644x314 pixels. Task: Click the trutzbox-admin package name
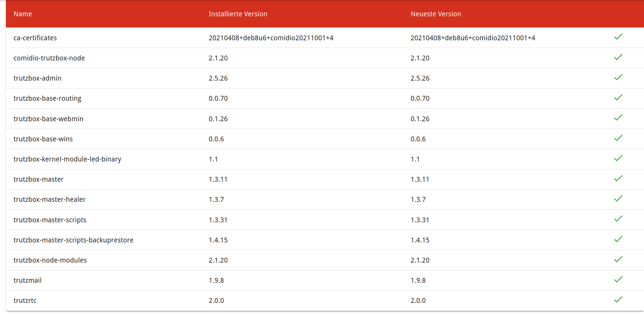coord(37,78)
